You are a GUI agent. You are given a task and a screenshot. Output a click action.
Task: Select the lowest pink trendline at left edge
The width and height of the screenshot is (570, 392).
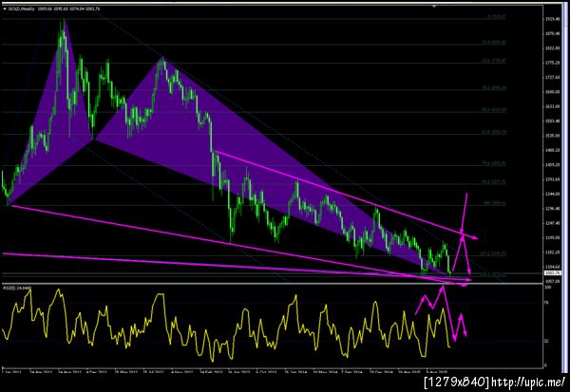[5, 253]
